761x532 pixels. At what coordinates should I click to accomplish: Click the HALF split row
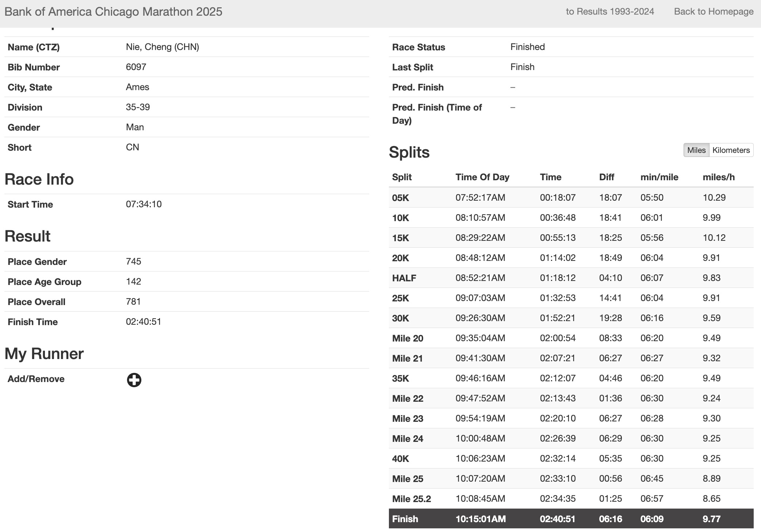[x=571, y=278]
